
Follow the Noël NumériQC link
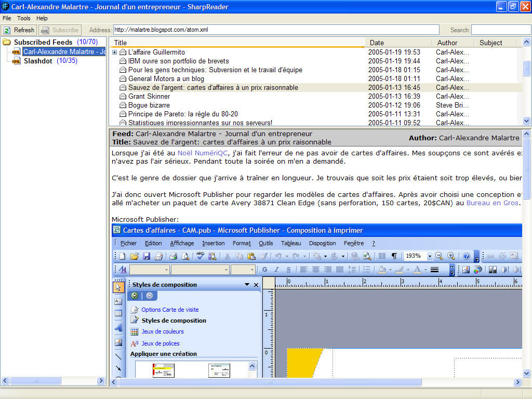tap(203, 153)
